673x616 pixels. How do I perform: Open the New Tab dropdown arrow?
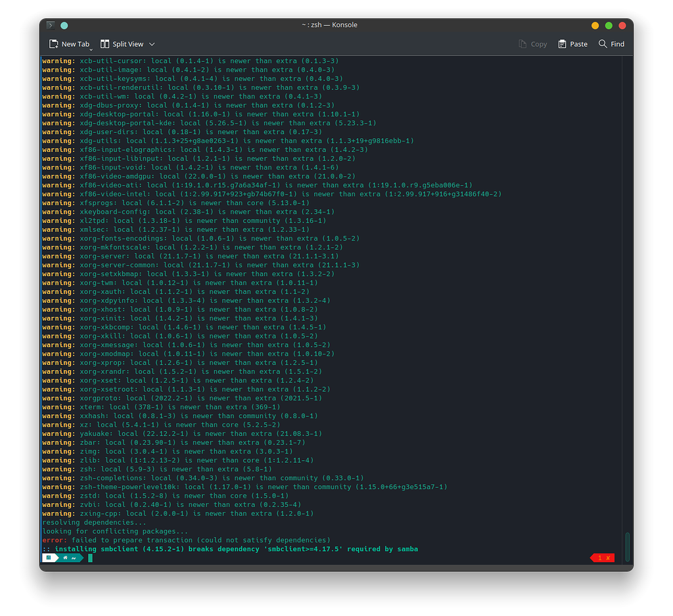[91, 49]
